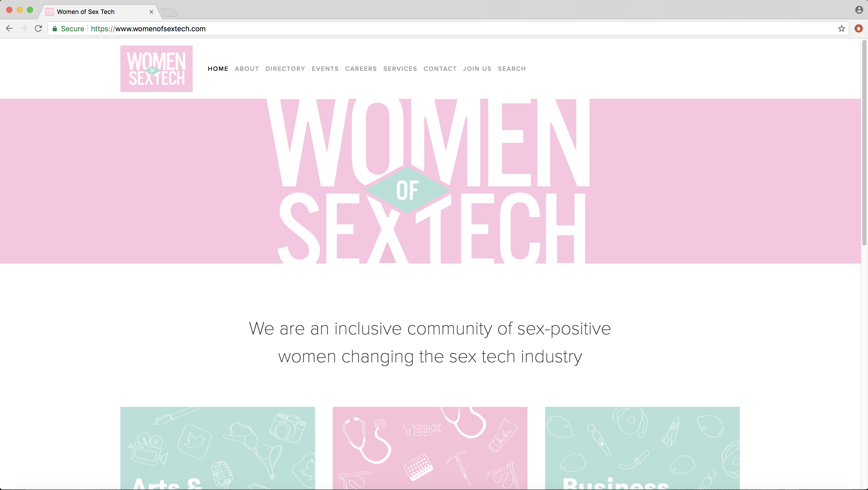868x490 pixels.
Task: Open a new browser tab
Action: [169, 12]
